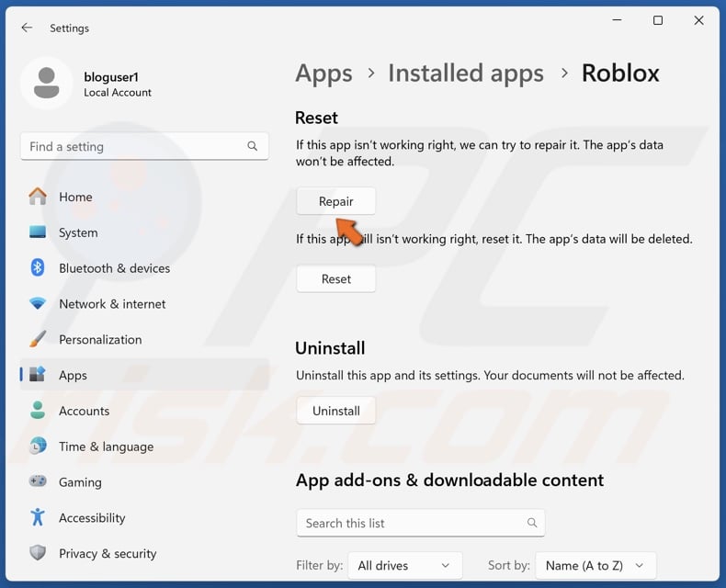This screenshot has width=726, height=588.
Task: Expand the Filter by All drives dropdown
Action: [406, 566]
